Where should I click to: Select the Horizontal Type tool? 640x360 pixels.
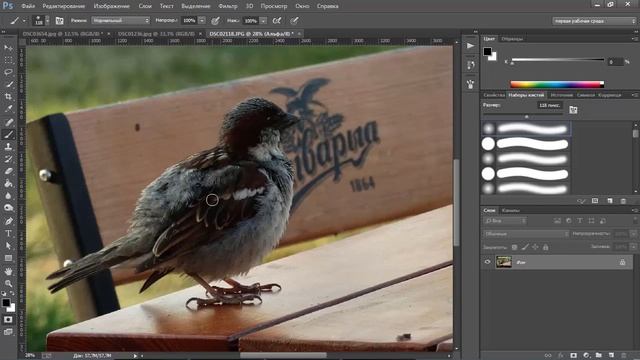tap(8, 233)
